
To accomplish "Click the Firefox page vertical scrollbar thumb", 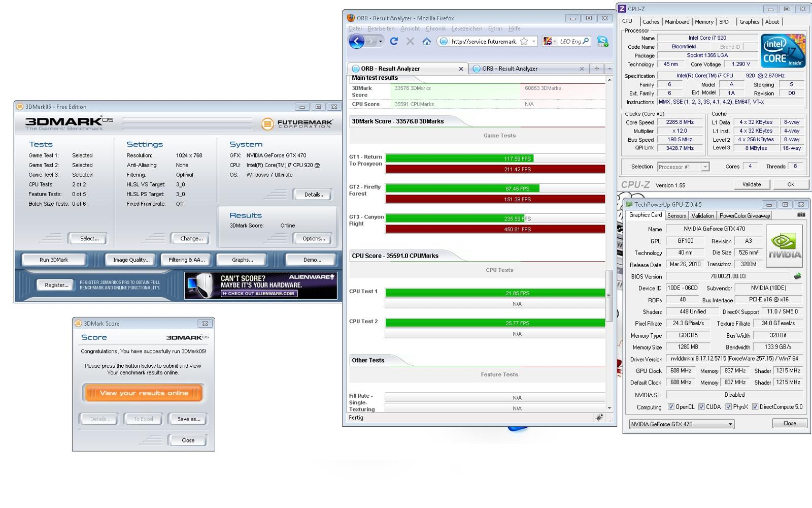I will [x=609, y=295].
